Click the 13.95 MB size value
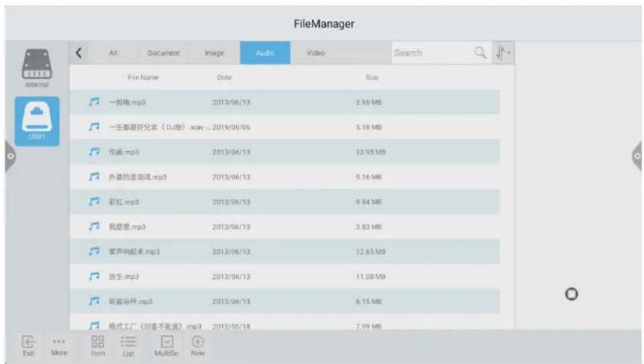The height and width of the screenshot is (364, 644). [371, 152]
